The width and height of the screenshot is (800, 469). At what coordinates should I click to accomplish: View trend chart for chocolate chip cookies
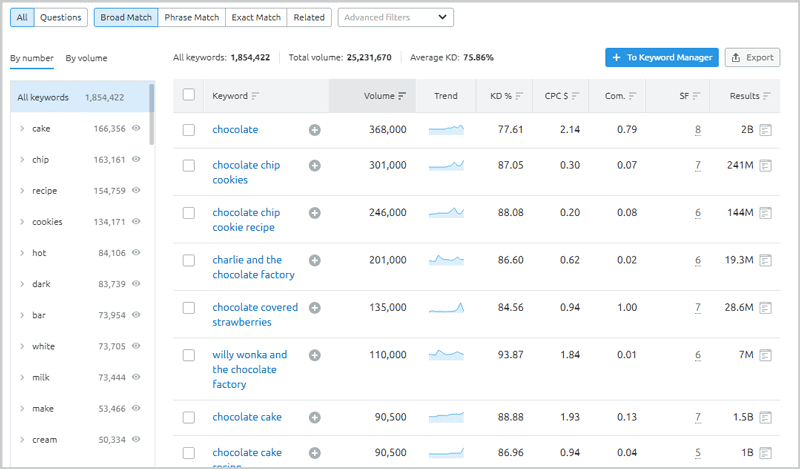tap(446, 165)
